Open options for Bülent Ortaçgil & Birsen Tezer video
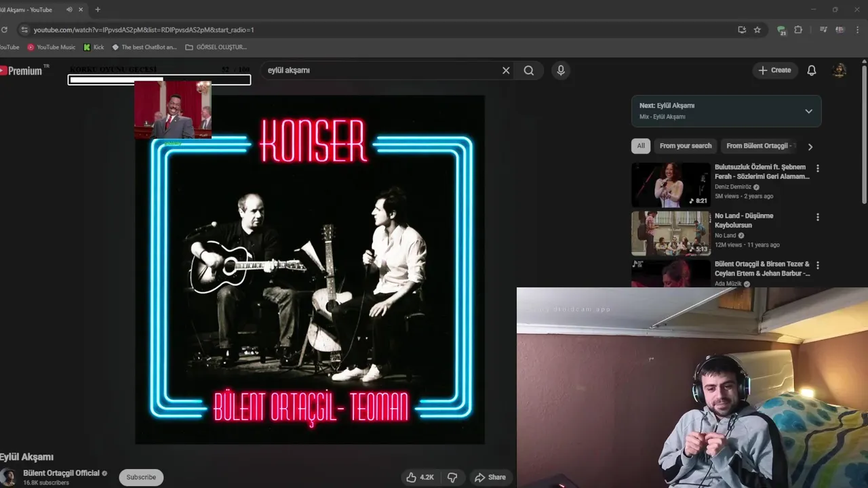Image resolution: width=868 pixels, height=488 pixels. pyautogui.click(x=817, y=265)
